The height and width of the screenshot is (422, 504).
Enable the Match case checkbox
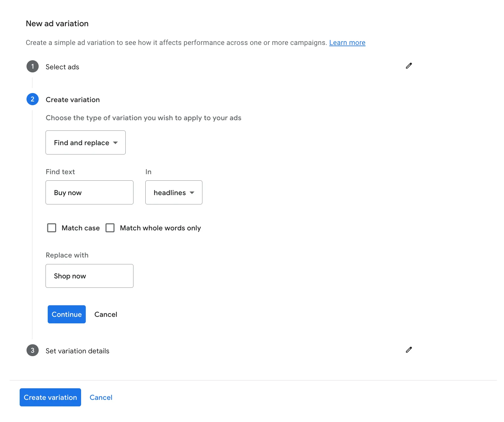tap(52, 228)
